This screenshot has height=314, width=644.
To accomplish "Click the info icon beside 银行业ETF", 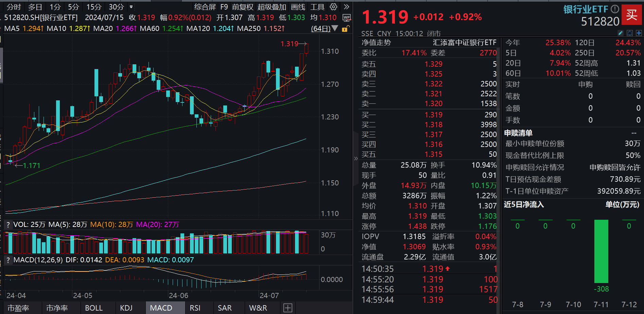I will coord(615,9).
